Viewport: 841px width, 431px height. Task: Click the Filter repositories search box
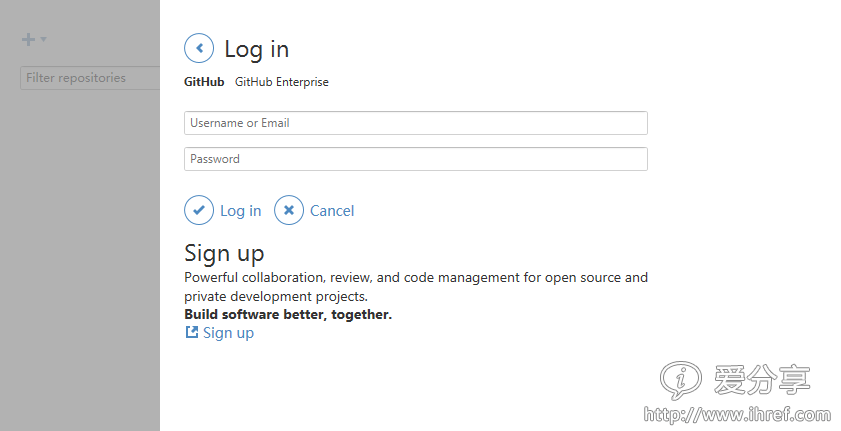pos(90,78)
